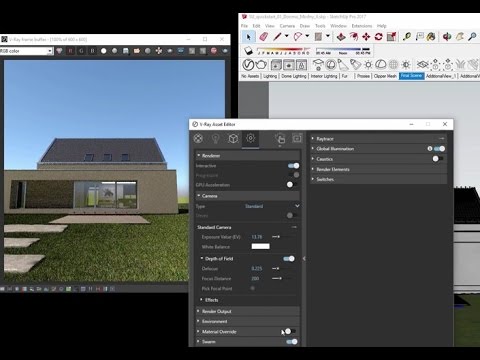Toggle the Caustics switch
480x360 pixels.
click(438, 159)
